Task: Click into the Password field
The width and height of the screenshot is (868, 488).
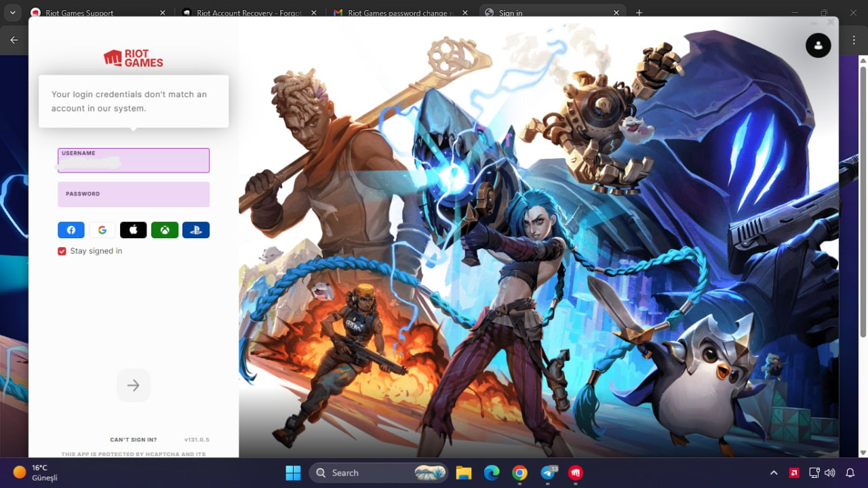Action: pos(134,194)
